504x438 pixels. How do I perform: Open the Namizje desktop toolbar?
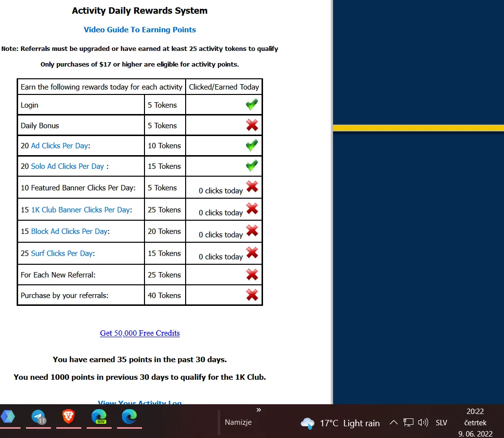238,422
